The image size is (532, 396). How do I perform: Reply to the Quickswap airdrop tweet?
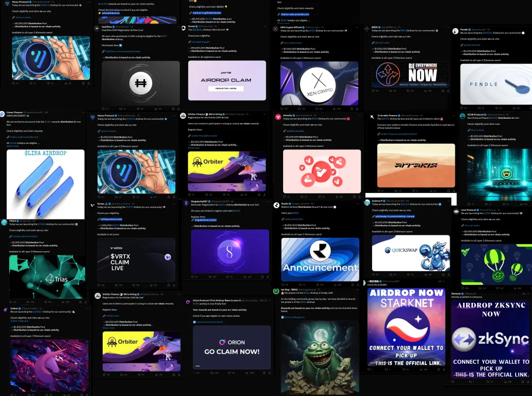(x=374, y=274)
